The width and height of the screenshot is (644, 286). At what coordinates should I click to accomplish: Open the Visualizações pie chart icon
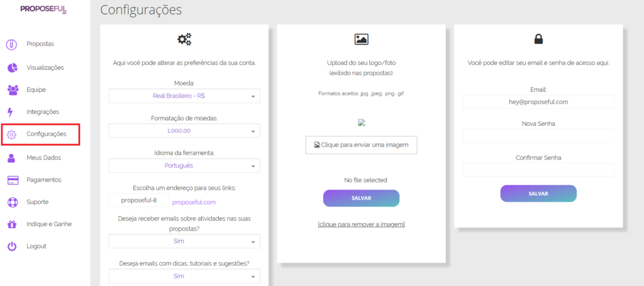coord(12,67)
